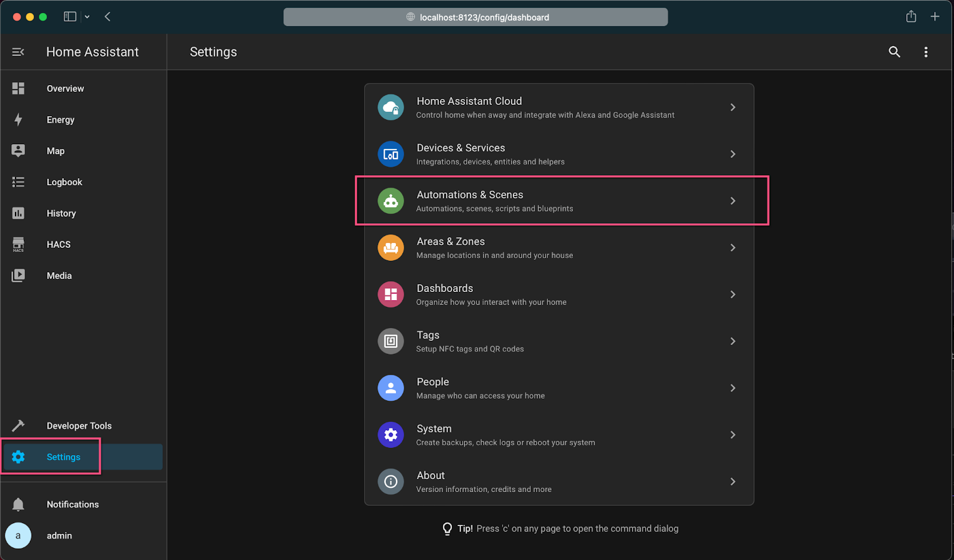Click the browser address bar
Image resolution: width=954 pixels, height=560 pixels.
475,17
